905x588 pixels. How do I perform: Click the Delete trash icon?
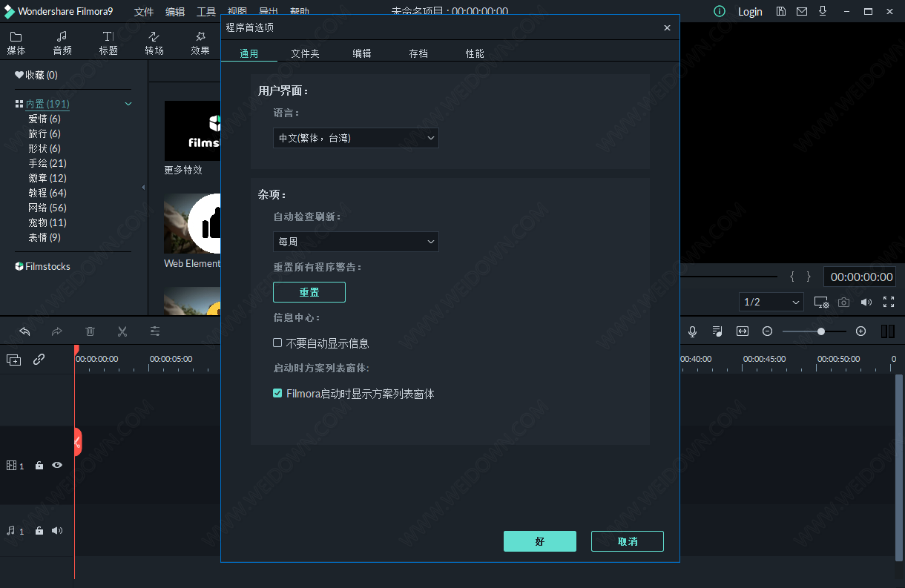[x=90, y=331]
